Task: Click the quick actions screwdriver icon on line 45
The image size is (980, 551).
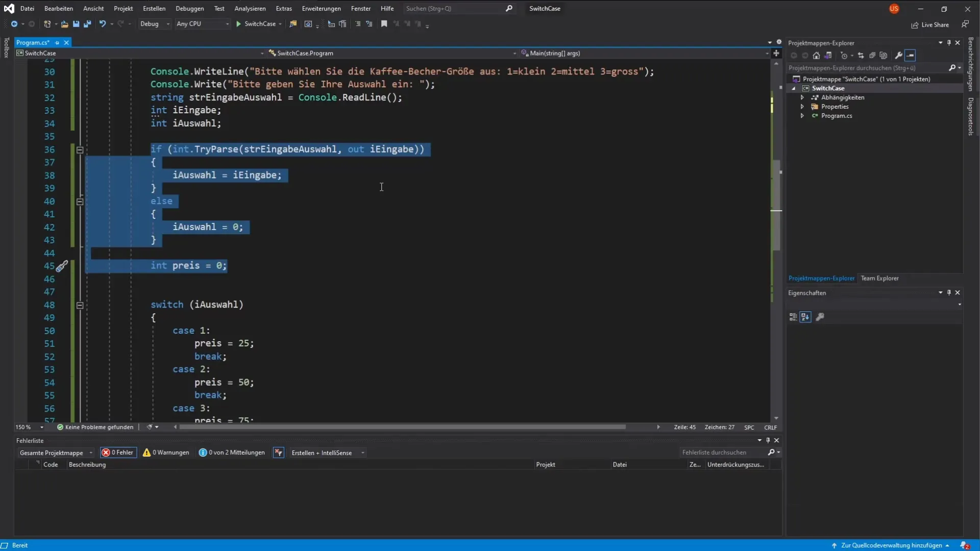Action: click(x=62, y=266)
